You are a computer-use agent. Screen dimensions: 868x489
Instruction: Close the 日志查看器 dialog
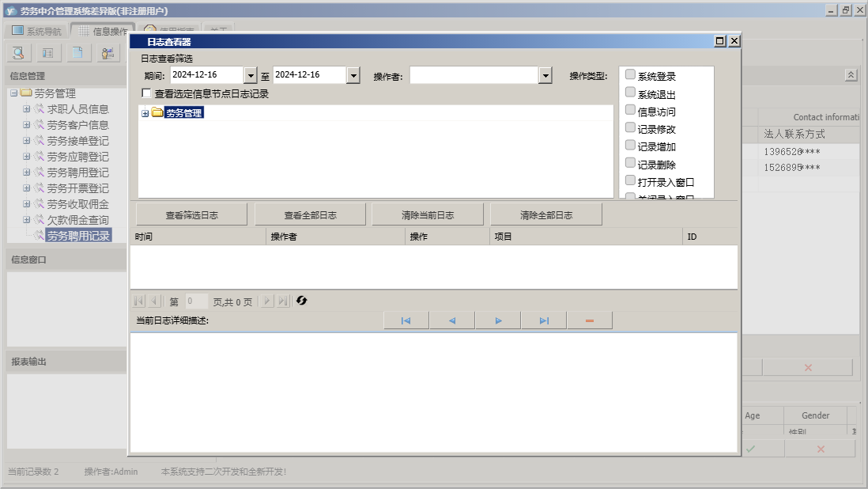click(734, 41)
